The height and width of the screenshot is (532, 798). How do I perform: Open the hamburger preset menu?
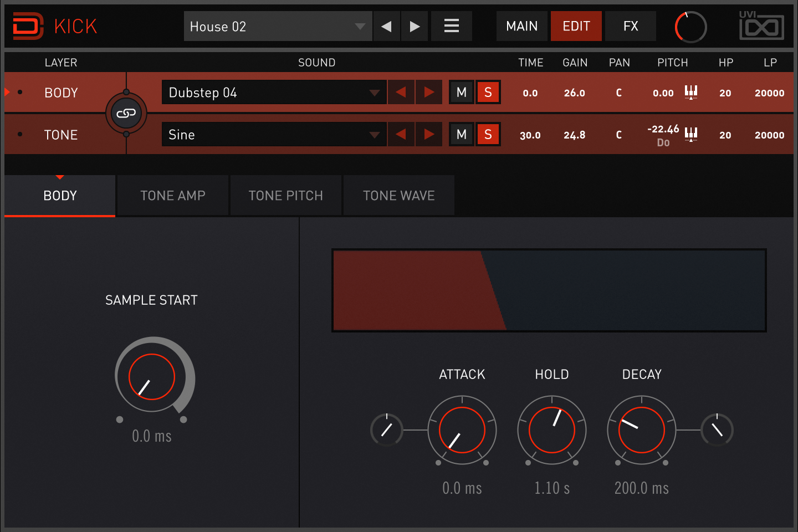(451, 26)
